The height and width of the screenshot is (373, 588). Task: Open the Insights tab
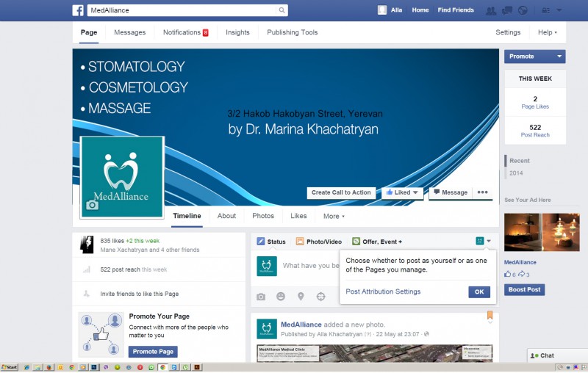coord(237,32)
